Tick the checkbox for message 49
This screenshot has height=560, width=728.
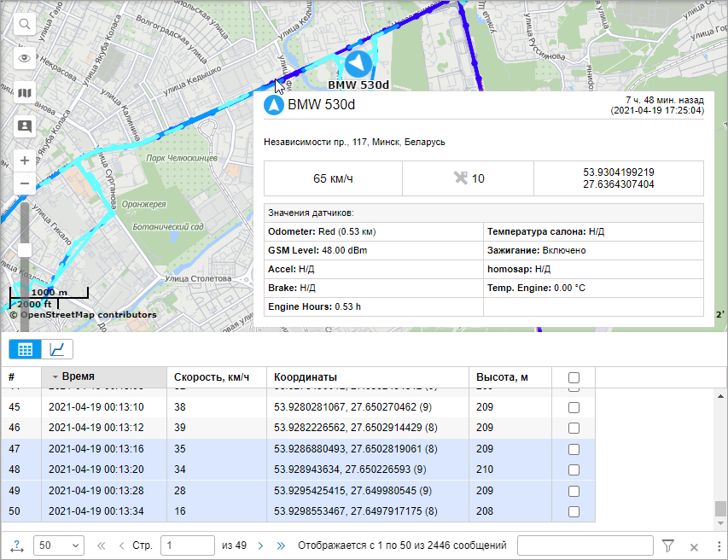[574, 491]
